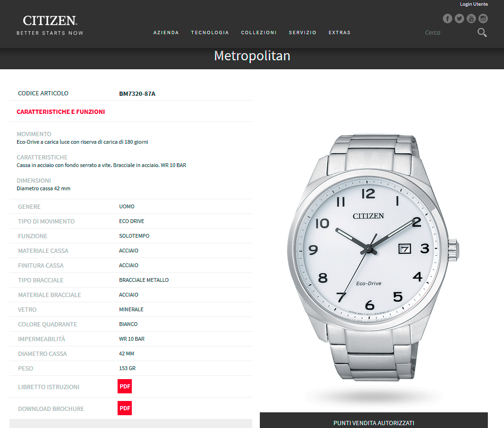Click the Citizen logo in header
504x428 pixels.
point(50,25)
